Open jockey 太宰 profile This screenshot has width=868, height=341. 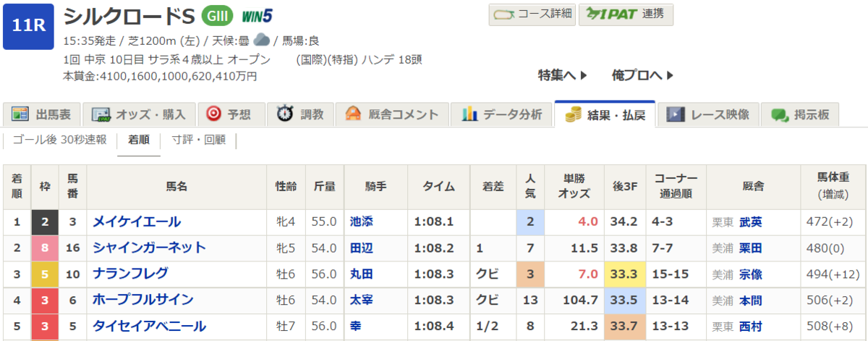click(362, 300)
